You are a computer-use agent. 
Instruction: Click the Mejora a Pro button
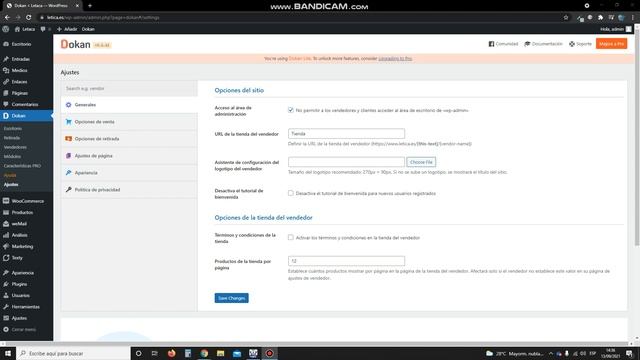611,44
